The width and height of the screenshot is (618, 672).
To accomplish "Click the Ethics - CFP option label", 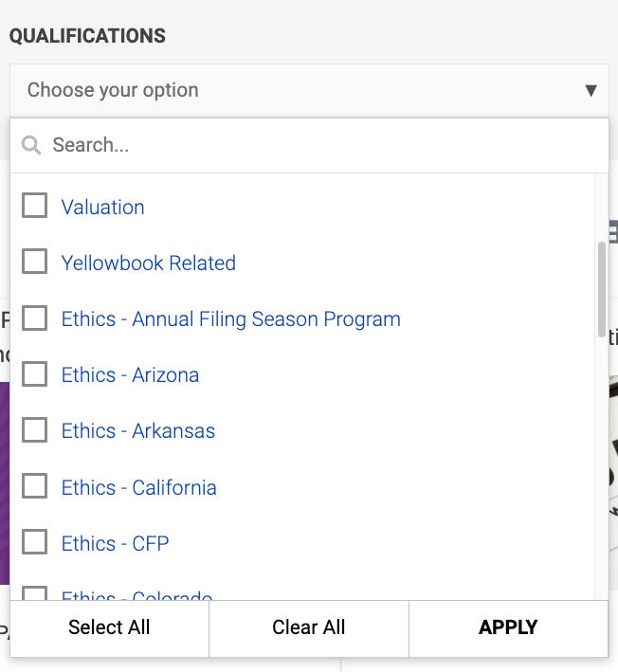I will (x=115, y=543).
